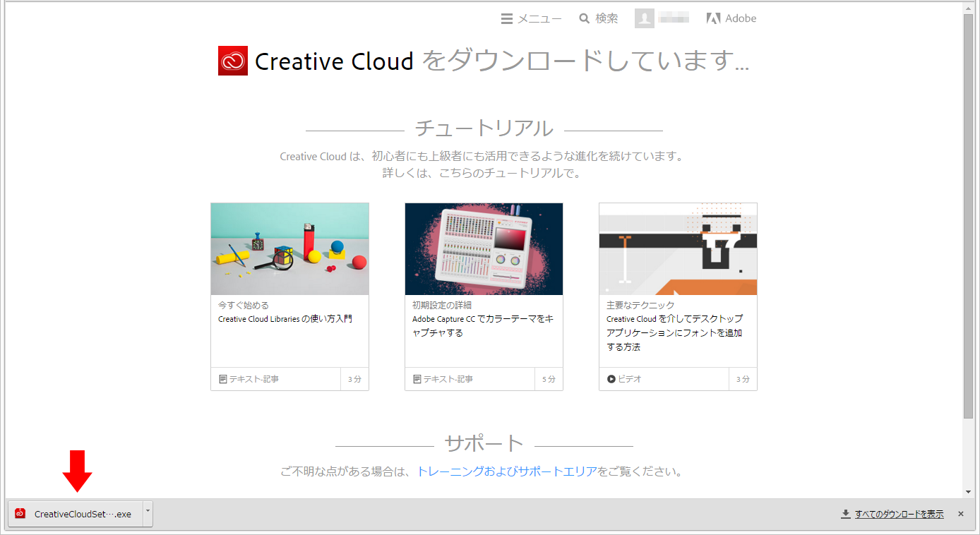
Task: Click the scrollbar up arrow
Action: click(969, 7)
